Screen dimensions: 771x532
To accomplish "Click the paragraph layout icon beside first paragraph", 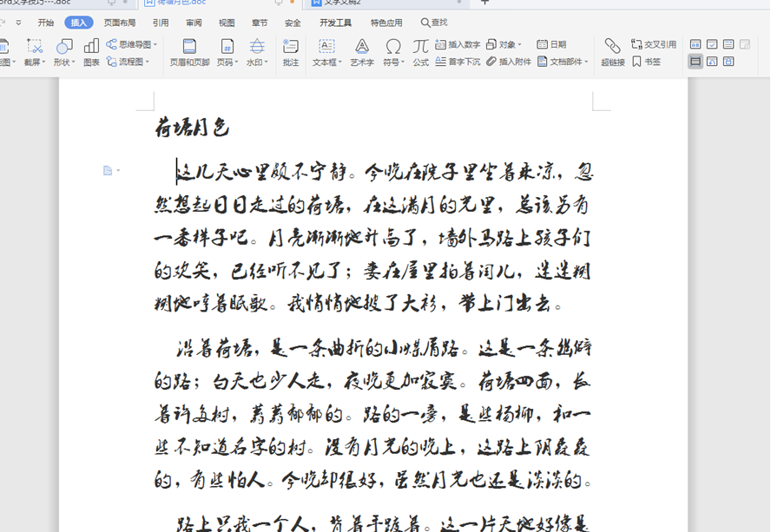I will pyautogui.click(x=108, y=171).
